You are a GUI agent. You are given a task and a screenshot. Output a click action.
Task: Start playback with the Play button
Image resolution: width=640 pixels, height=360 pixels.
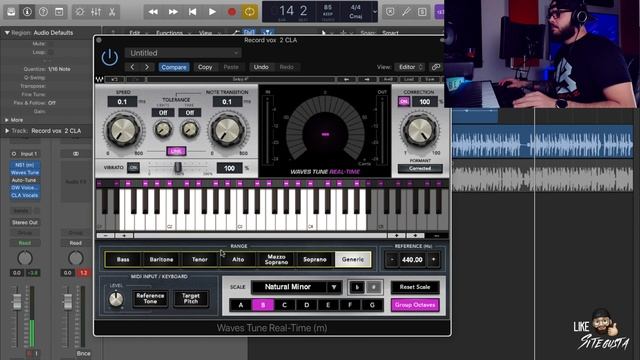tap(212, 12)
